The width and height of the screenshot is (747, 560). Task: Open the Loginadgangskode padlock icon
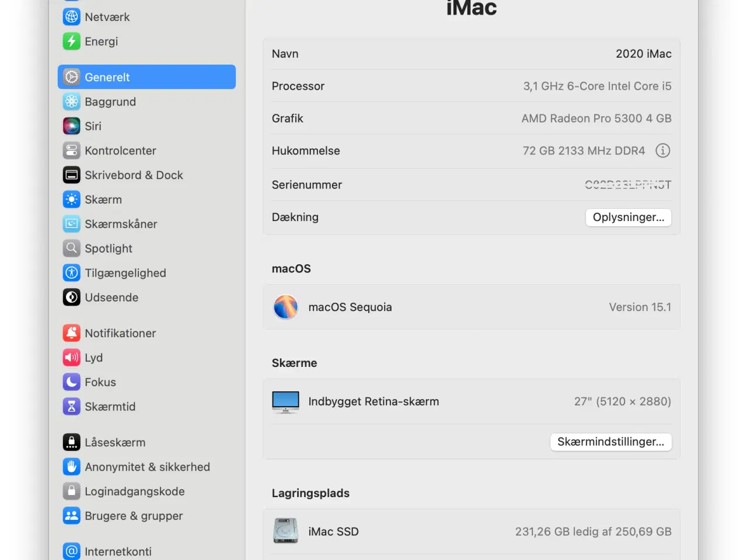(x=71, y=491)
